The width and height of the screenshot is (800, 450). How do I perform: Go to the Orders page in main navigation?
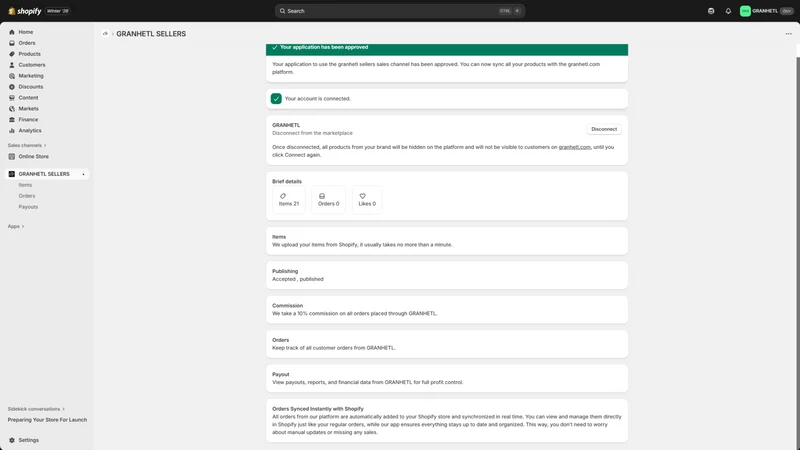click(x=27, y=43)
